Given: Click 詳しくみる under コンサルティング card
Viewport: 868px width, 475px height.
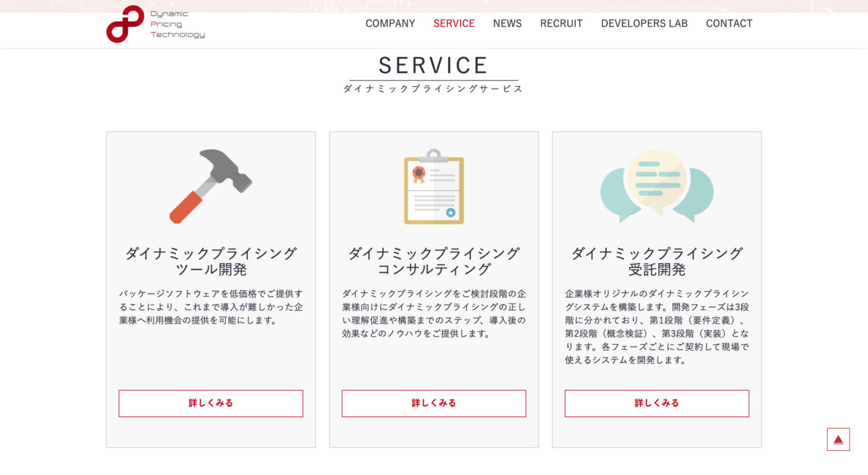Looking at the screenshot, I should pos(433,403).
